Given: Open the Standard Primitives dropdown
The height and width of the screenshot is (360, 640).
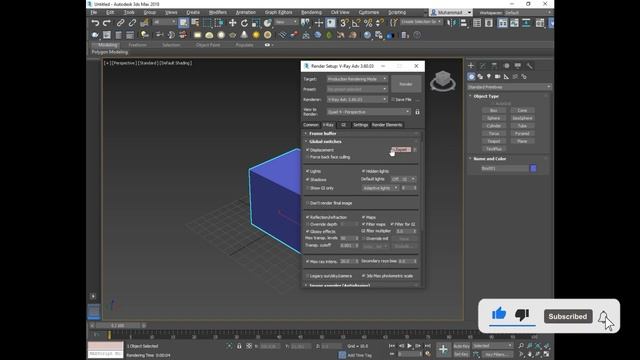Looking at the screenshot, I should click(x=509, y=87).
